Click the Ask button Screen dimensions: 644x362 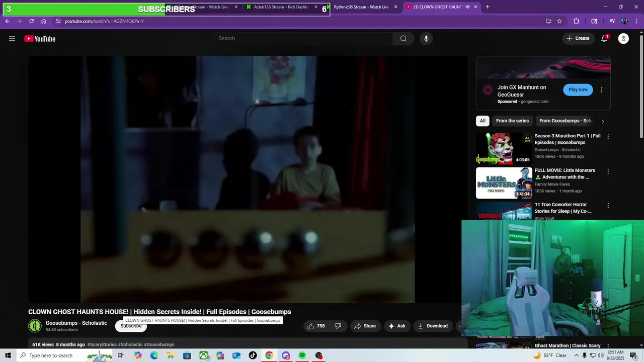click(396, 326)
